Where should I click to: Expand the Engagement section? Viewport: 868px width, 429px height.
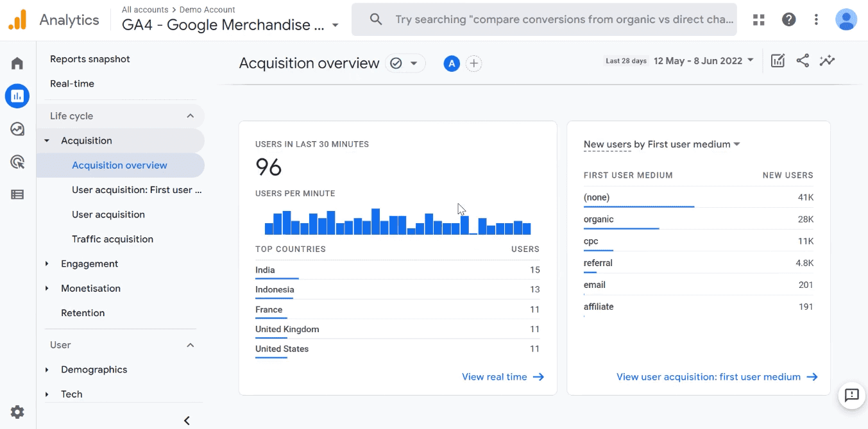tap(47, 264)
